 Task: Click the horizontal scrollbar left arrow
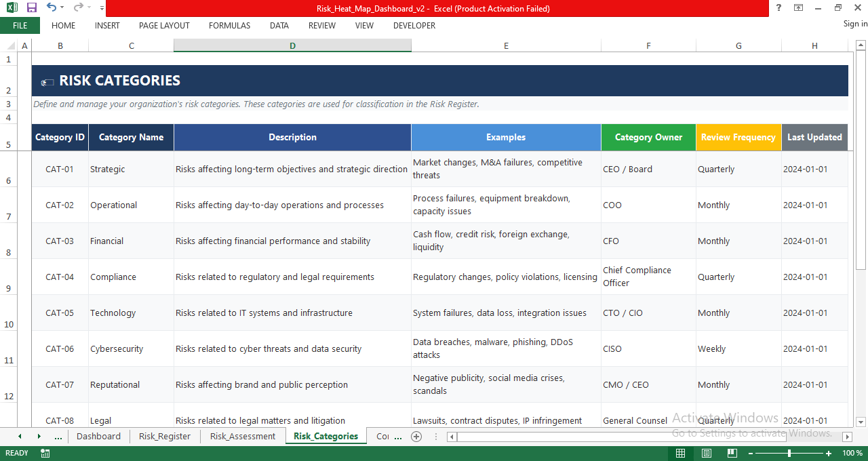[452, 437]
